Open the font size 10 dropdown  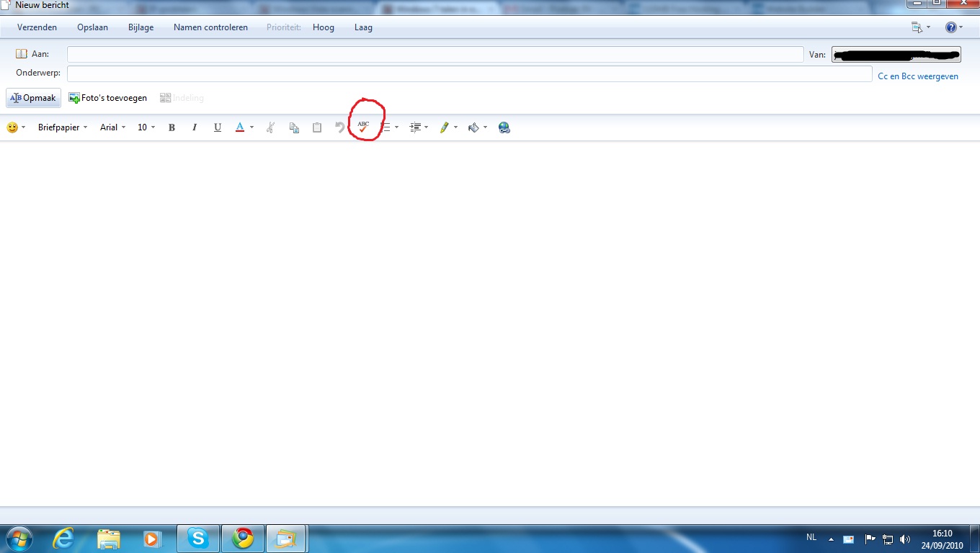click(146, 127)
